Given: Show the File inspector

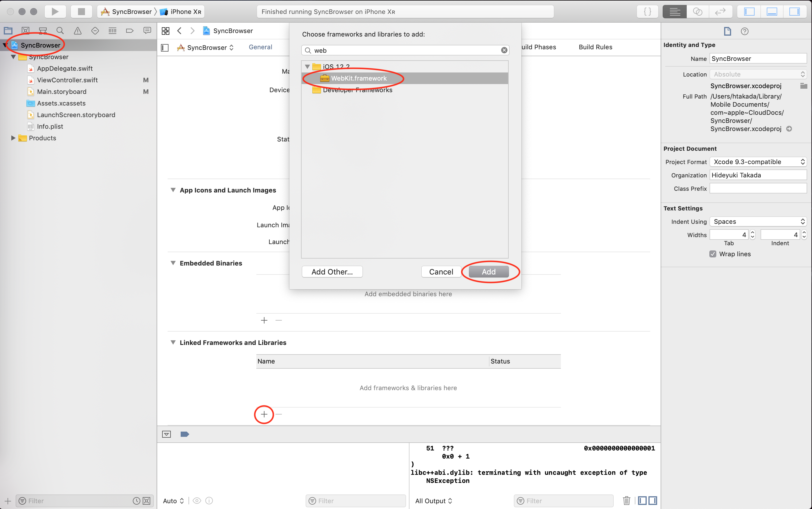Looking at the screenshot, I should [x=728, y=31].
